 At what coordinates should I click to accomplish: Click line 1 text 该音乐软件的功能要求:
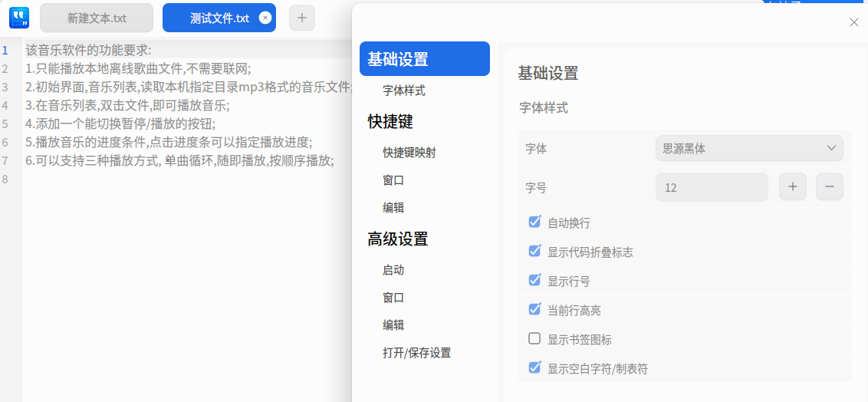(x=89, y=51)
